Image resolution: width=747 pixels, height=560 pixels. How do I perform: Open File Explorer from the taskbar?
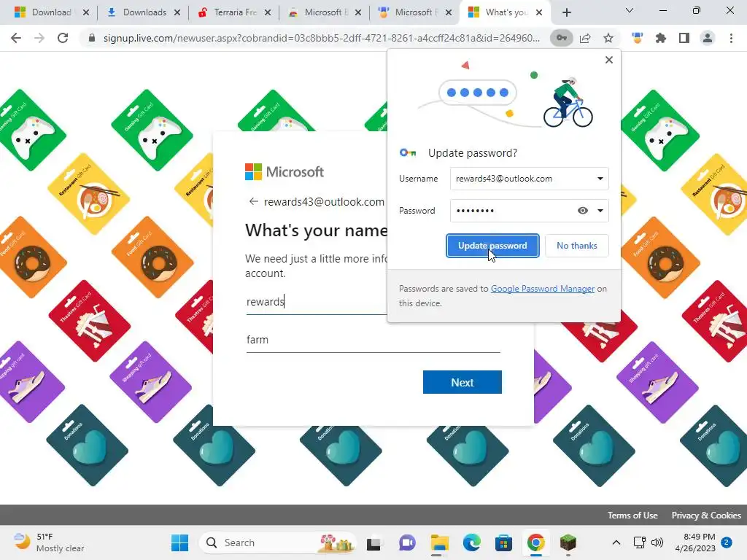(439, 542)
